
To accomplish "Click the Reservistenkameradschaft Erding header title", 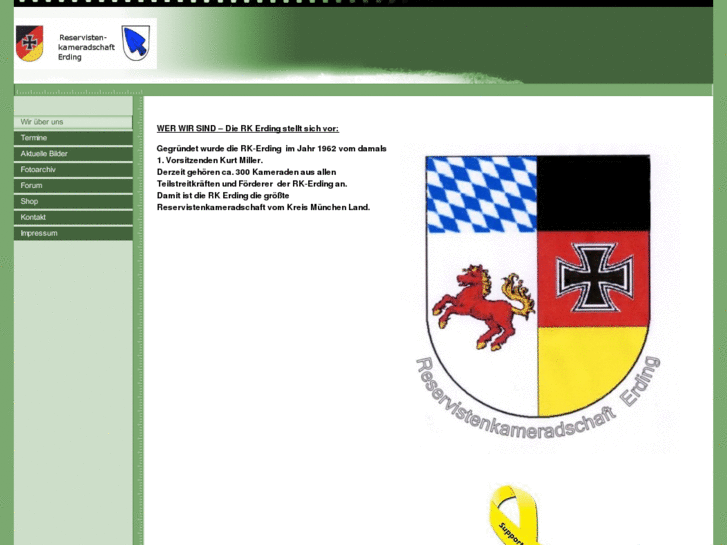I will [86, 47].
